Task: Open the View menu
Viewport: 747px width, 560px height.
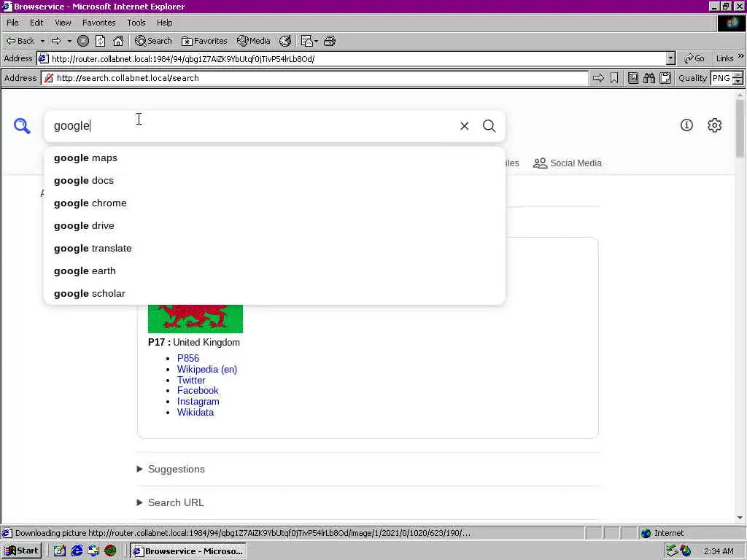Action: coord(63,23)
